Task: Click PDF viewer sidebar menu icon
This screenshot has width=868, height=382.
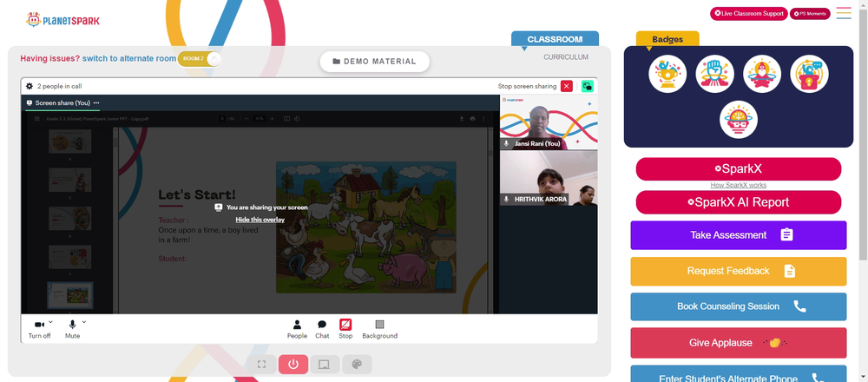Action: [x=37, y=118]
